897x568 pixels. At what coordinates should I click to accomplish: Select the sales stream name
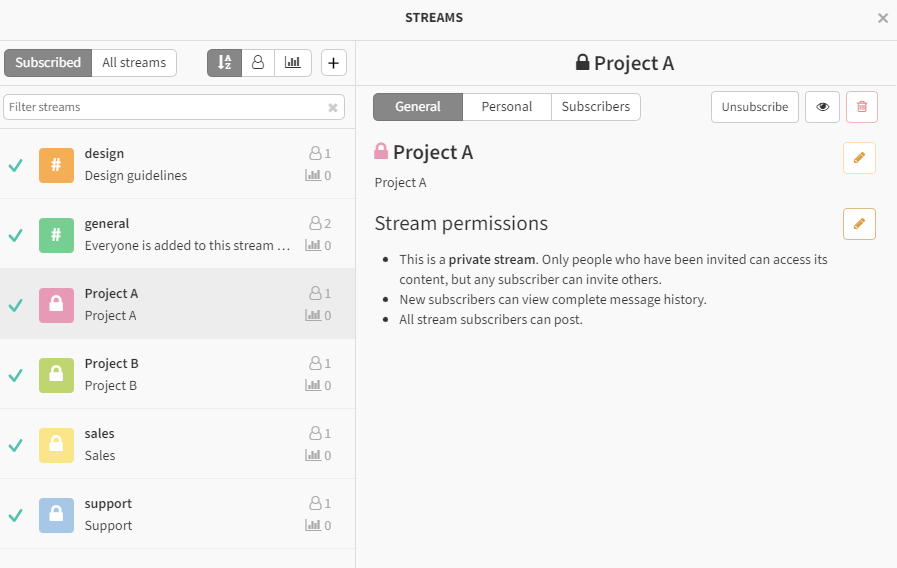pos(100,434)
